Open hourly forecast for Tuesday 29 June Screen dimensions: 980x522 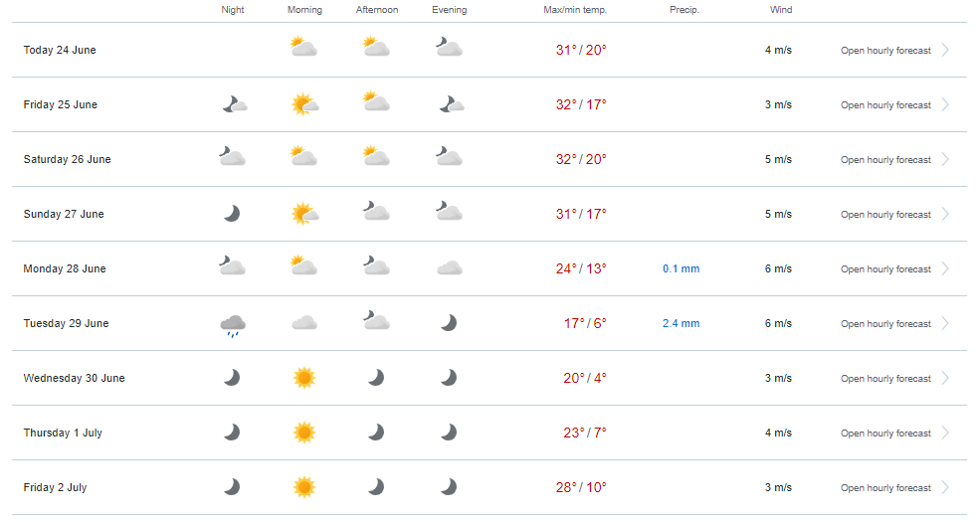(885, 323)
